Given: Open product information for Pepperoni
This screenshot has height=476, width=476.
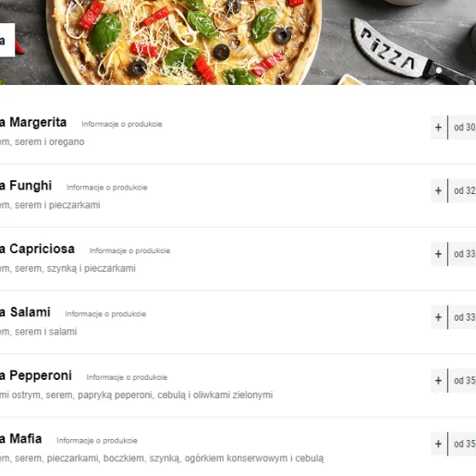Looking at the screenshot, I should click(127, 377).
